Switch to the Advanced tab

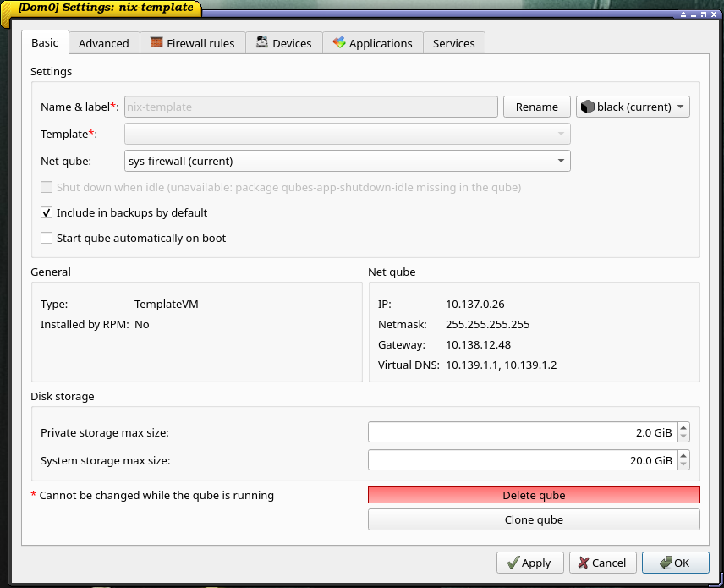point(103,43)
